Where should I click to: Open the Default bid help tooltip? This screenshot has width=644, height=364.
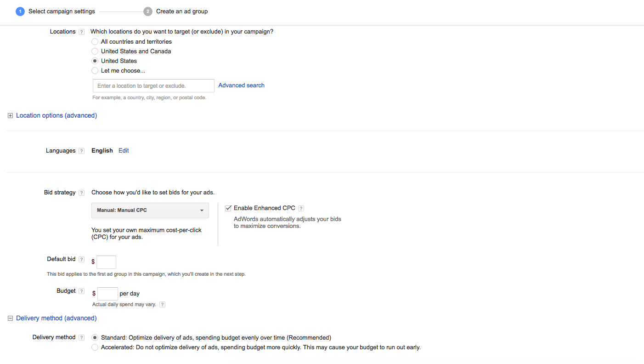81,259
